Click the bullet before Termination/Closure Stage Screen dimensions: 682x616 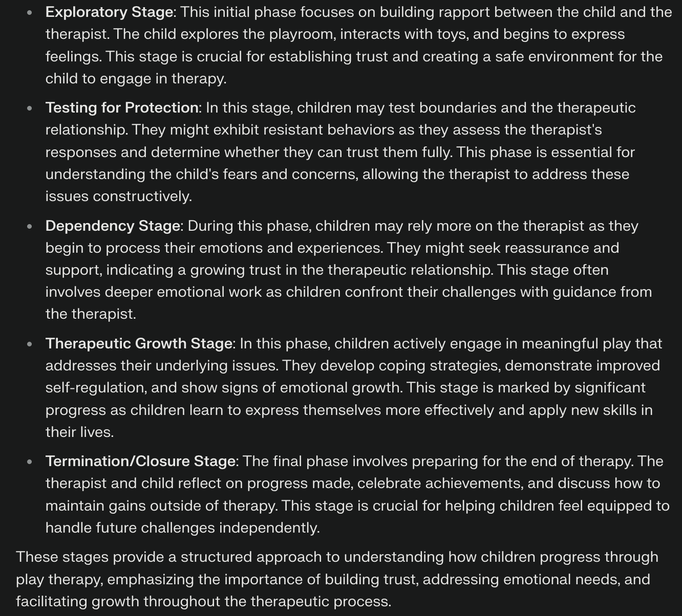click(30, 462)
